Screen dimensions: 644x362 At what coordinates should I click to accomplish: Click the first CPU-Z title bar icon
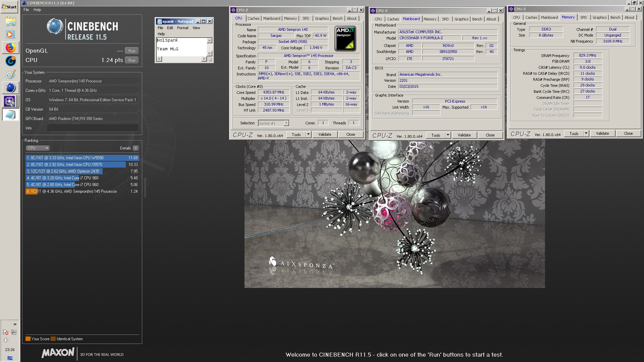(x=233, y=10)
